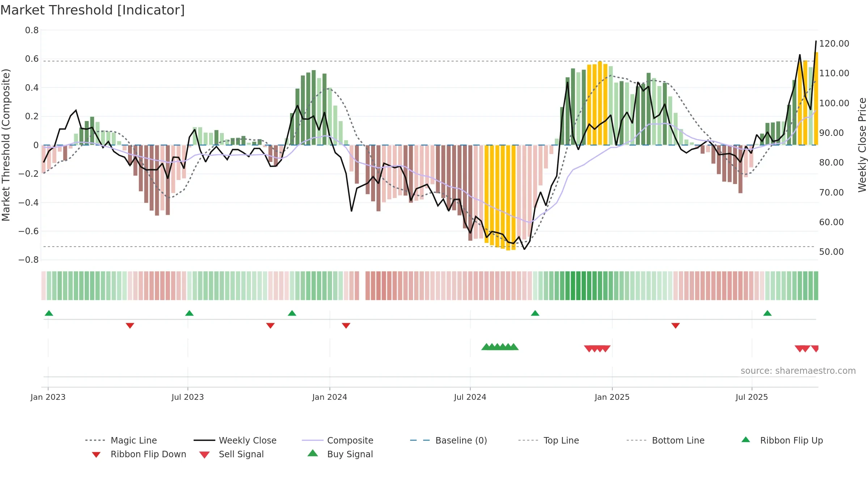Viewport: 868px width, 488px height.
Task: Click the ribbon flip up marker at Jul 2023
Action: pyautogui.click(x=189, y=313)
